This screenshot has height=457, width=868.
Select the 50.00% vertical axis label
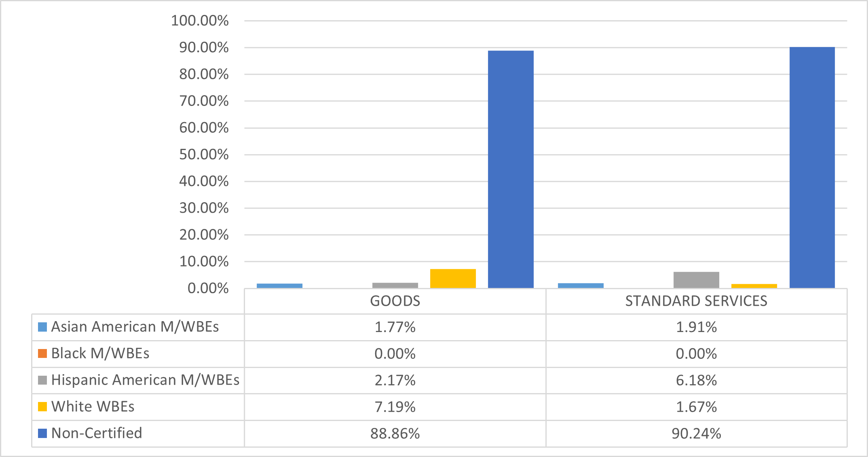(204, 154)
